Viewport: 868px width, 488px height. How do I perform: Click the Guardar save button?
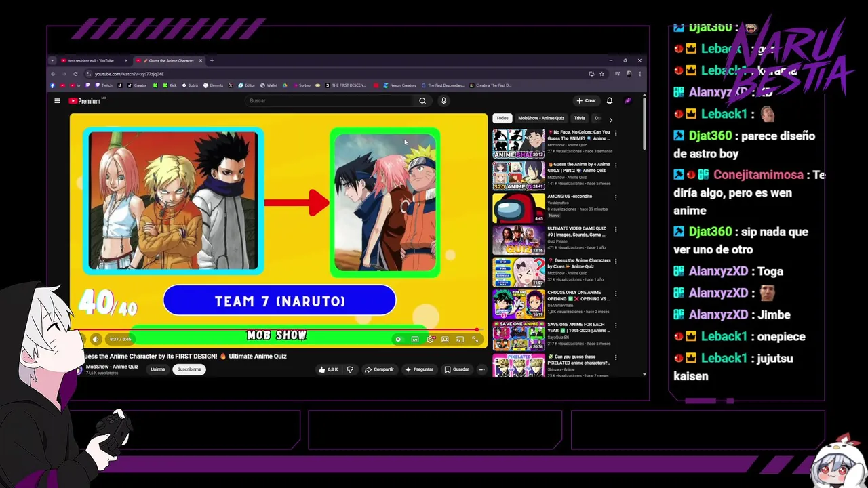(x=456, y=369)
